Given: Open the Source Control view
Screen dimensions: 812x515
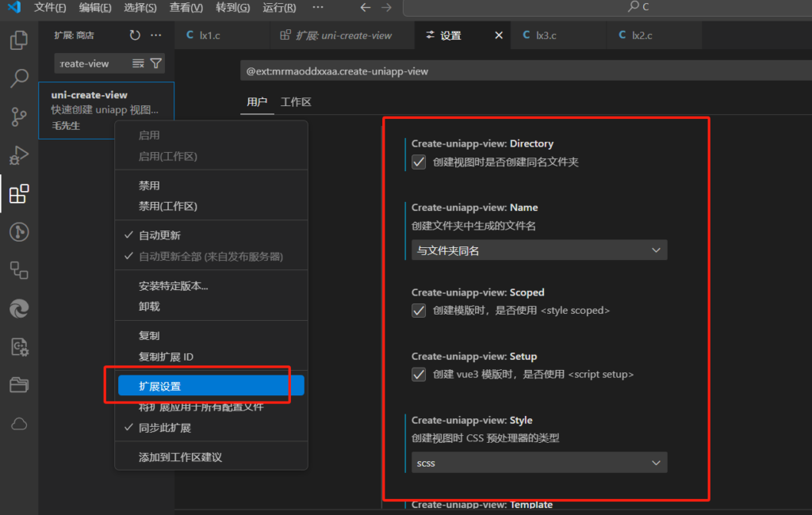Looking at the screenshot, I should [19, 117].
